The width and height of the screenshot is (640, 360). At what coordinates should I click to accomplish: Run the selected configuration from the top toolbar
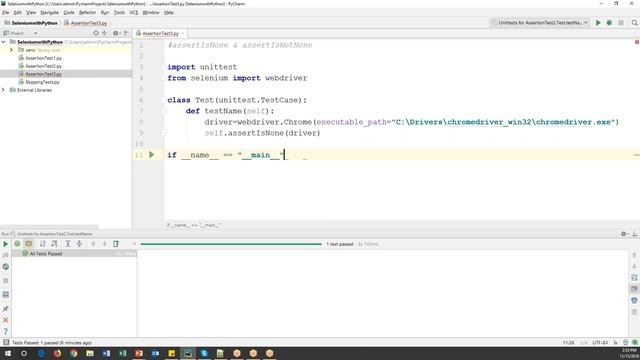pyautogui.click(x=598, y=23)
